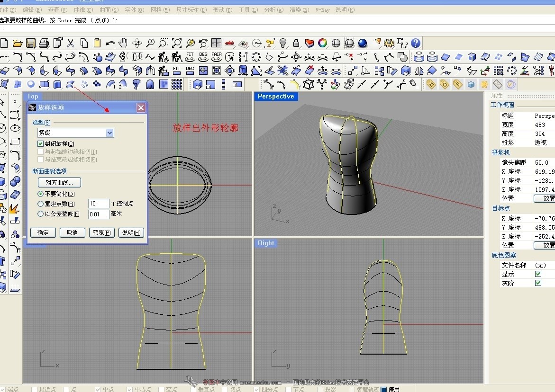Open the color wheel icon
Viewport: 555px width, 392px height.
coord(322,43)
